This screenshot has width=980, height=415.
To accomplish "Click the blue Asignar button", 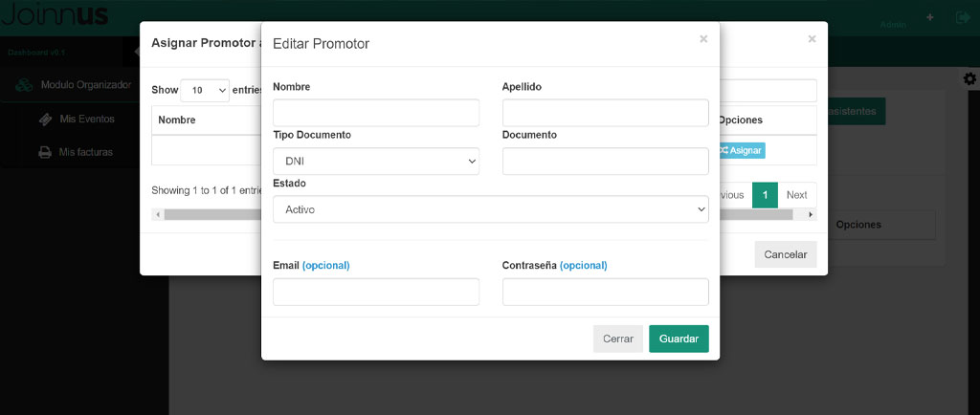I will (x=742, y=150).
